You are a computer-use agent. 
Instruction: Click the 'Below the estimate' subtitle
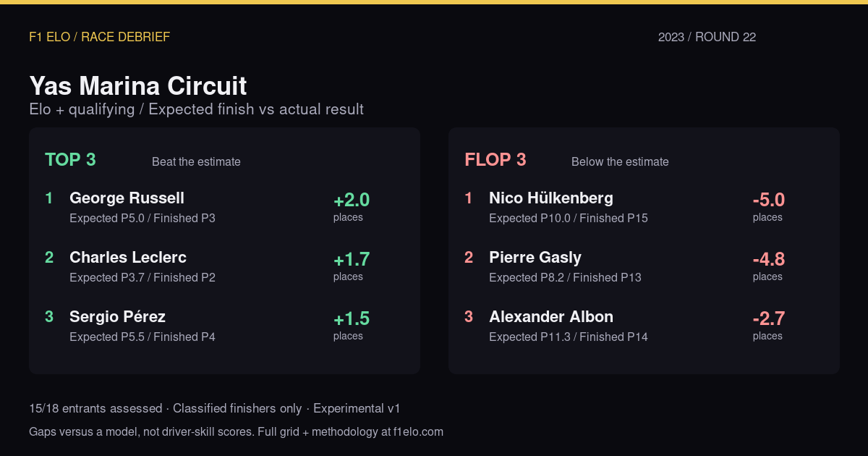click(x=620, y=162)
